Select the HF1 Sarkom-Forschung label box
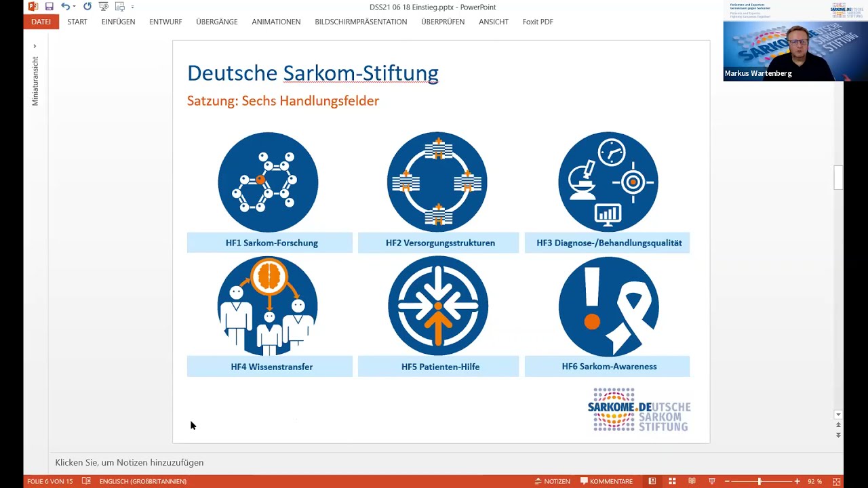This screenshot has width=868, height=488. pos(270,243)
